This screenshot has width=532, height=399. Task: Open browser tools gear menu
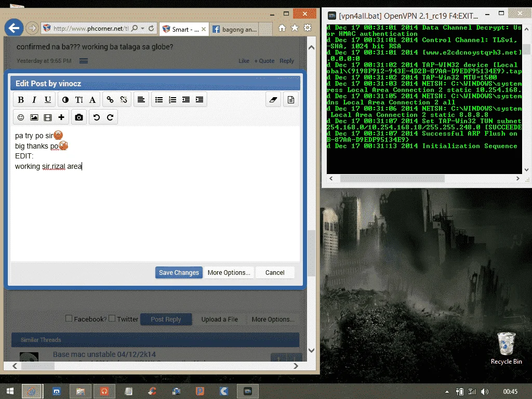(x=308, y=28)
